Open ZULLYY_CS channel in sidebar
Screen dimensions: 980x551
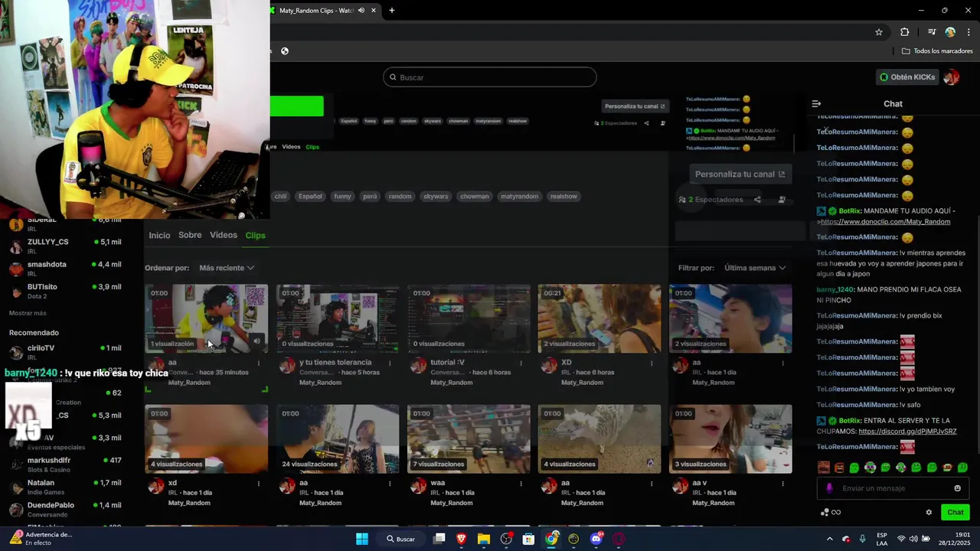click(65, 246)
